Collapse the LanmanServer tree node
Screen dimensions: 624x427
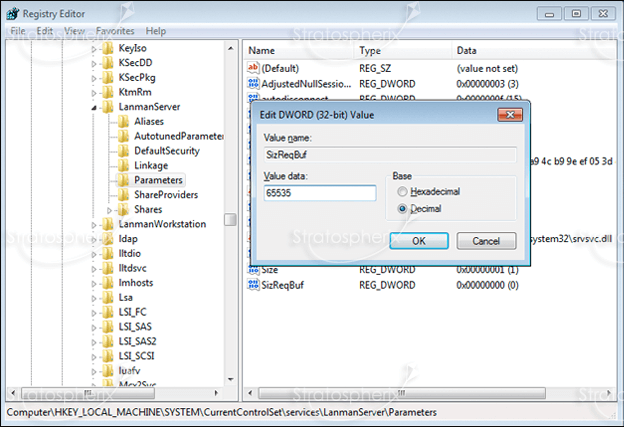click(x=94, y=107)
